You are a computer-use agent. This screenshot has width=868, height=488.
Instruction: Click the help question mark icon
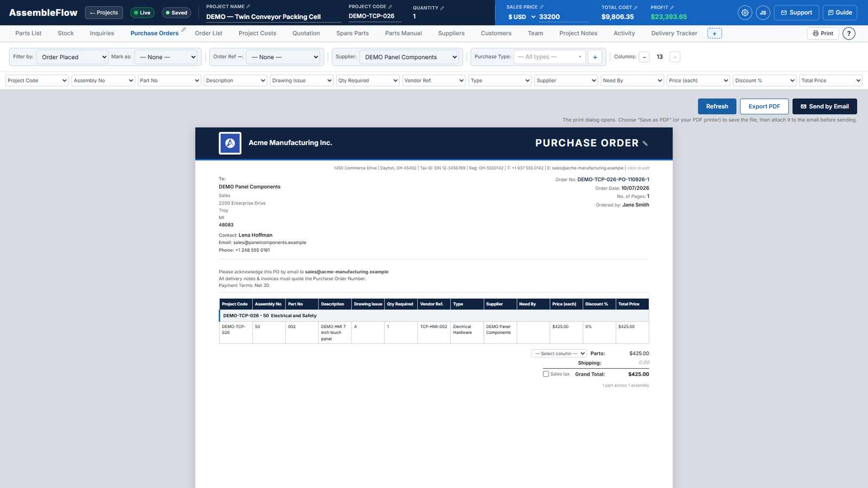849,34
